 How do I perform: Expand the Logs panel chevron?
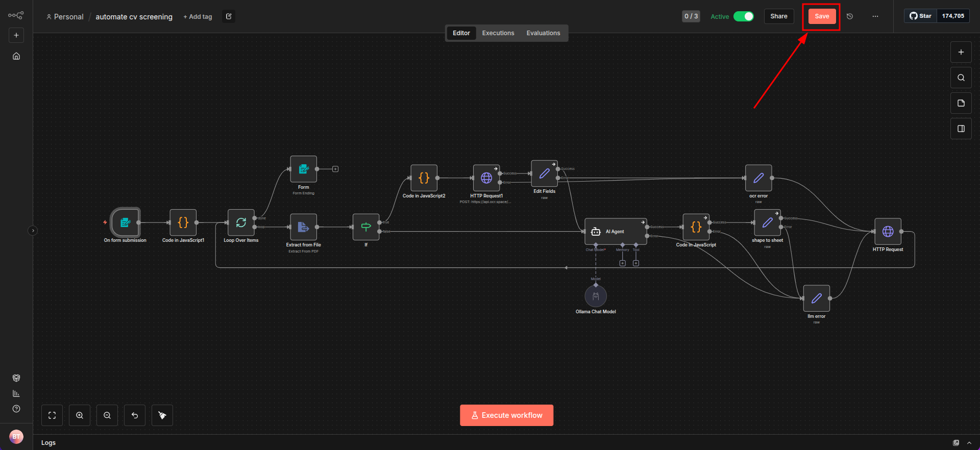pyautogui.click(x=969, y=443)
